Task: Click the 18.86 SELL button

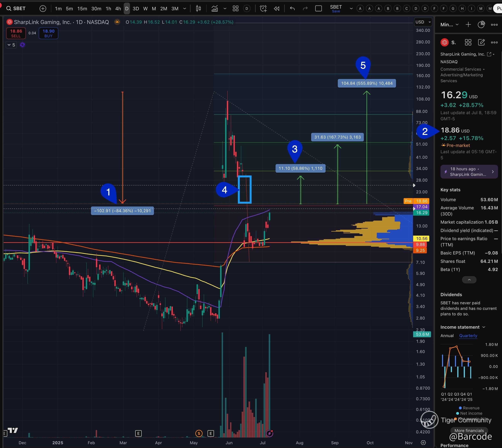Action: pyautogui.click(x=16, y=33)
